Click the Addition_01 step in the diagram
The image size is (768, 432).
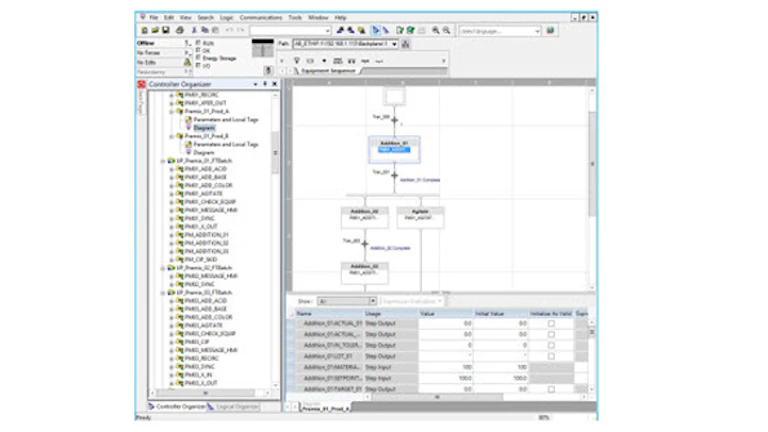point(394,149)
